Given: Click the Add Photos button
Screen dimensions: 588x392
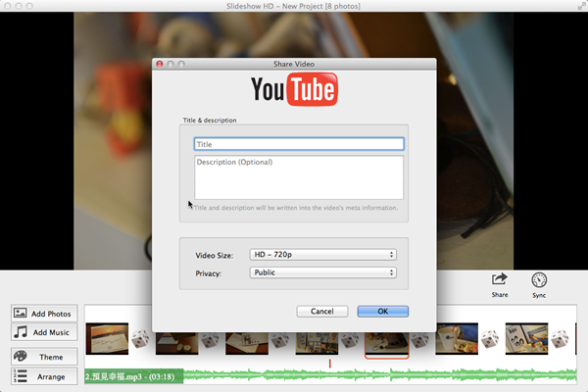Looking at the screenshot, I should [44, 314].
